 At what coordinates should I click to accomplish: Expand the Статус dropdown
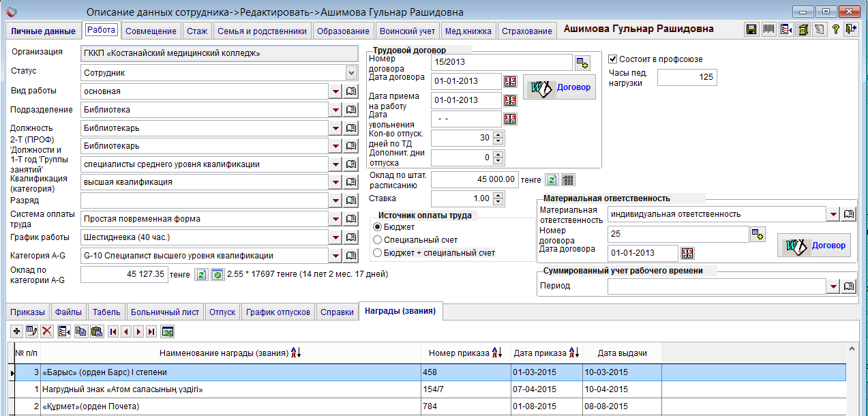[x=351, y=72]
